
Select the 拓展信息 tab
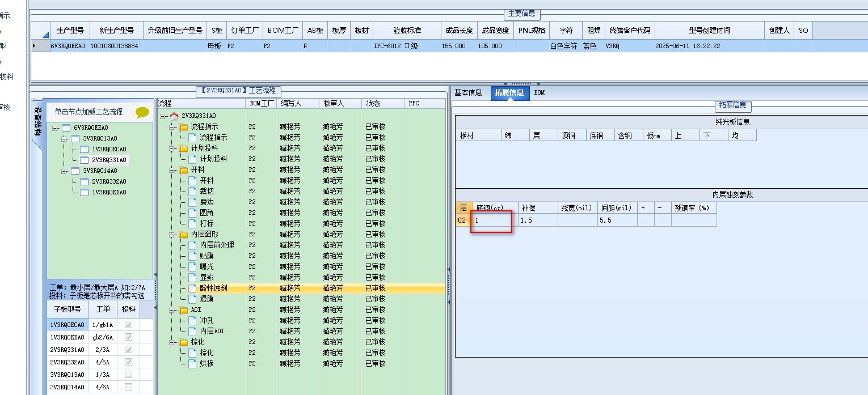509,93
